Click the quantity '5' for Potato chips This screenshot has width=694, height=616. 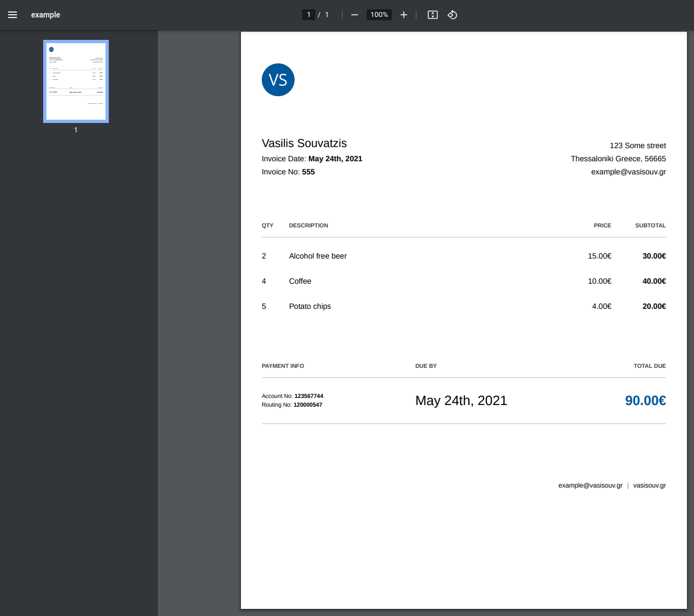click(x=264, y=306)
